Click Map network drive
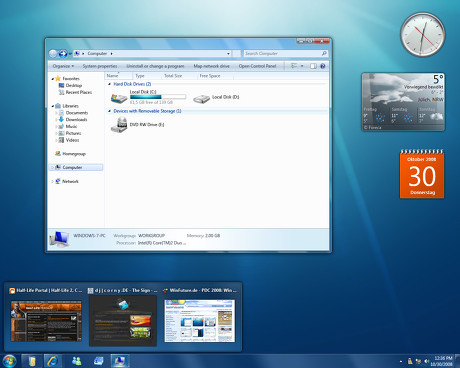460x368 pixels. pos(211,66)
